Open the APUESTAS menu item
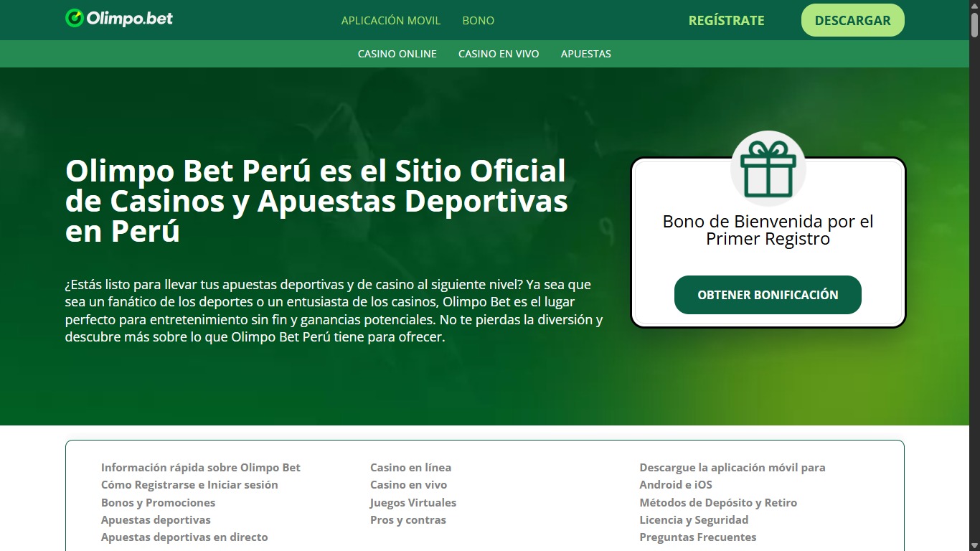The width and height of the screenshot is (980, 551). (586, 54)
